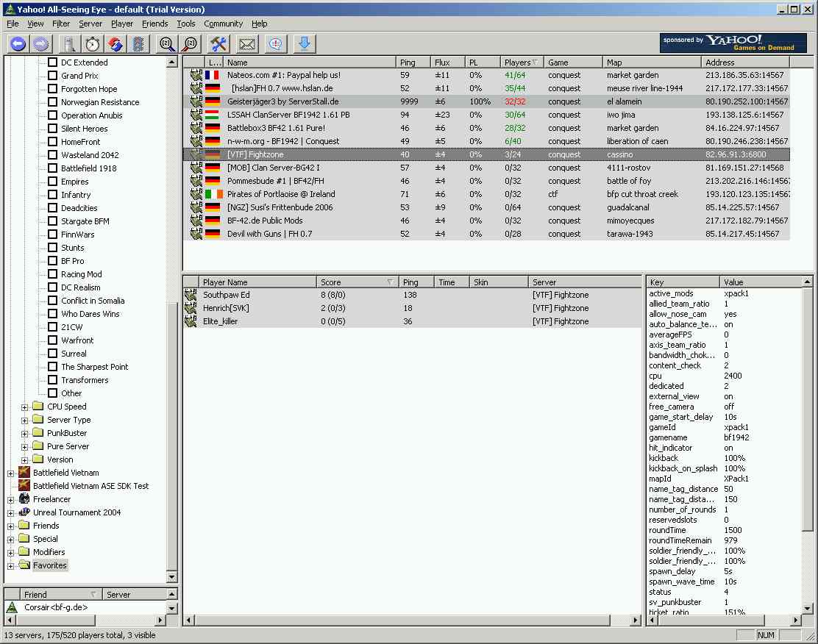The width and height of the screenshot is (818, 644).
Task: Click the Hungarian flag on LSSAH ClanServer row
Action: click(213, 115)
